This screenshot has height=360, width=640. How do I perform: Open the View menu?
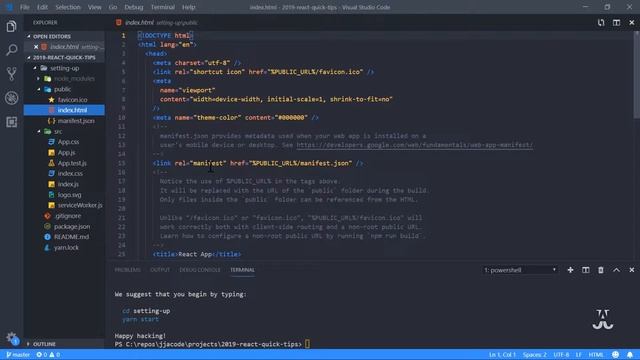pos(94,7)
